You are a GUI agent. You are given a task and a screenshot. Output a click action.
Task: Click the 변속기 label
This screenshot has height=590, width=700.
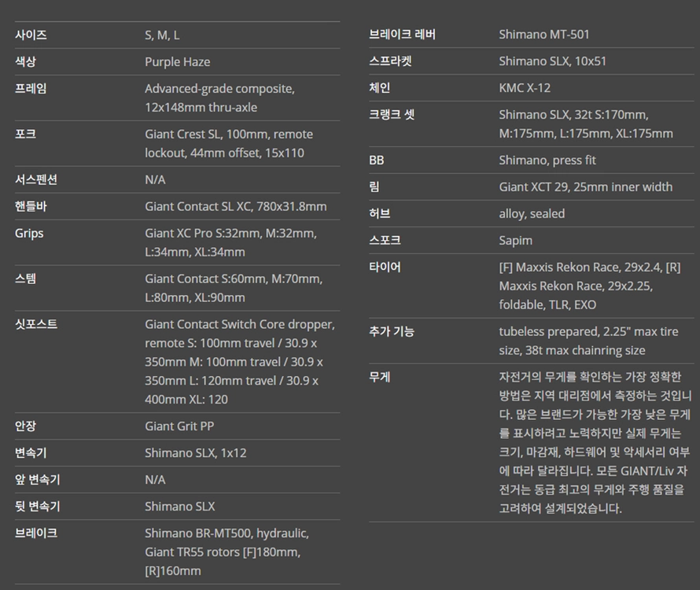pos(31,453)
